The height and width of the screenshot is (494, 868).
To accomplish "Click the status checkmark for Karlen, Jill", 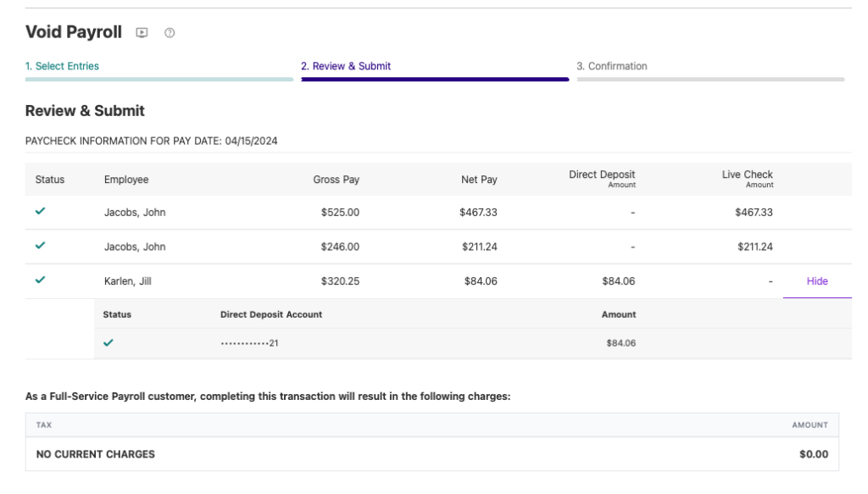I will (x=41, y=280).
